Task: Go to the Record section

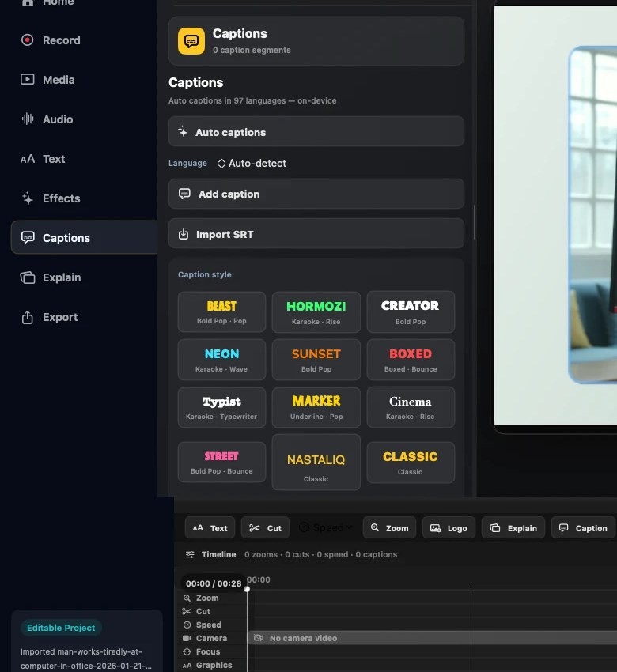Action: pyautogui.click(x=84, y=40)
